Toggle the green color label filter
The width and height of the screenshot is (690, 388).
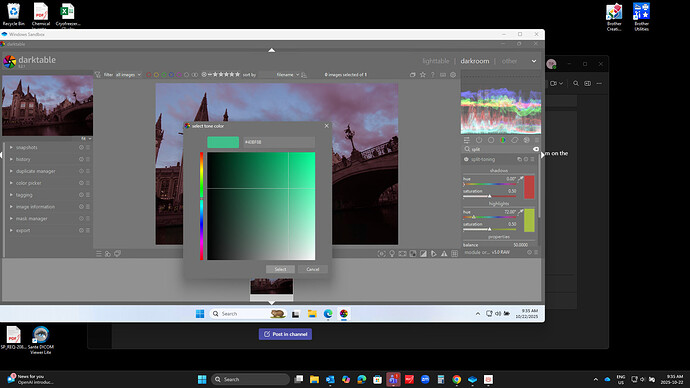tap(164, 75)
